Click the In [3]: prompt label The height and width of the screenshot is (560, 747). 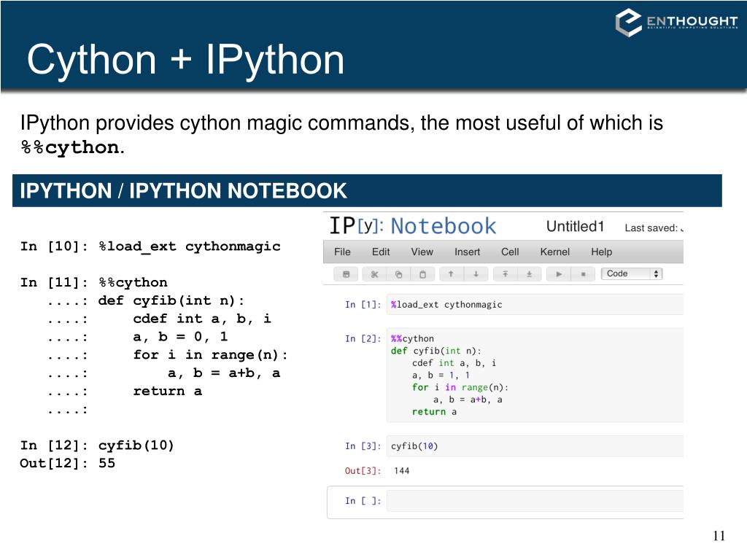pos(363,446)
